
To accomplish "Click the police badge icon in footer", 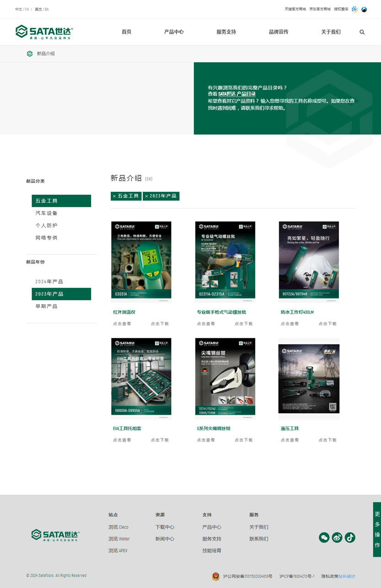I will [215, 576].
